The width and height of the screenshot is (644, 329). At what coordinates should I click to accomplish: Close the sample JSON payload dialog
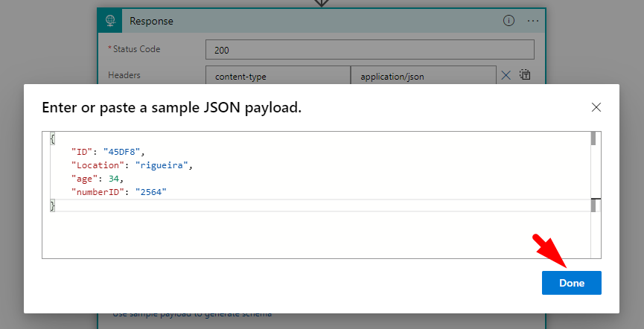pyautogui.click(x=596, y=108)
